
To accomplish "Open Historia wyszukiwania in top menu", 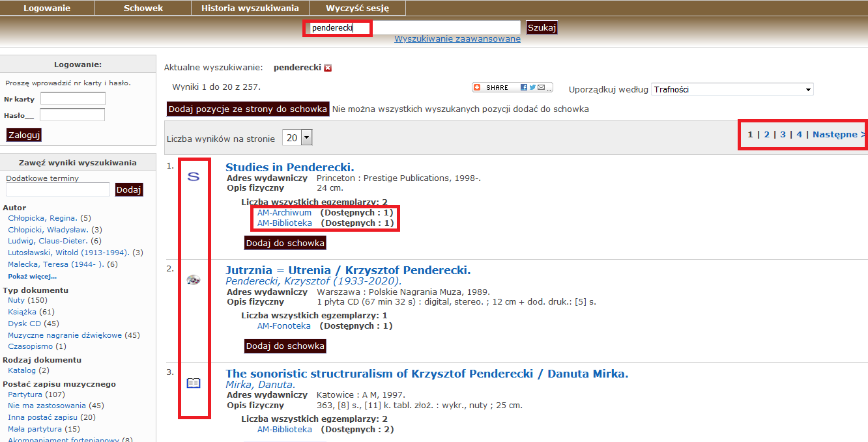I will (x=250, y=8).
